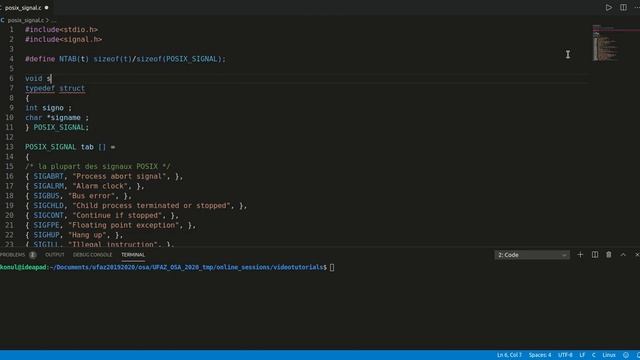
Task: Open the Output panel tab
Action: 55,255
